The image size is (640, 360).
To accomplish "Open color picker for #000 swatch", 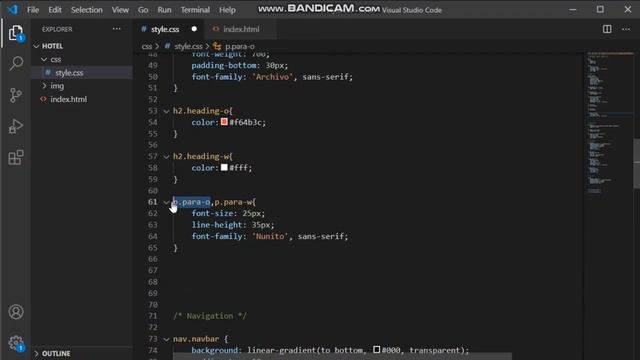I will coord(377,349).
